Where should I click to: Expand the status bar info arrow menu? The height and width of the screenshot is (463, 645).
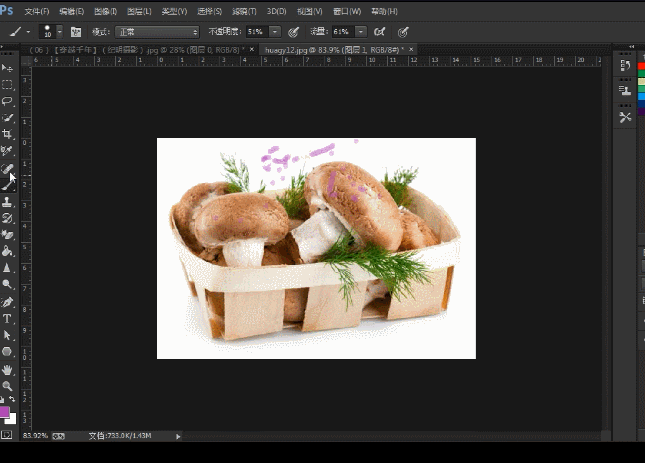point(178,436)
